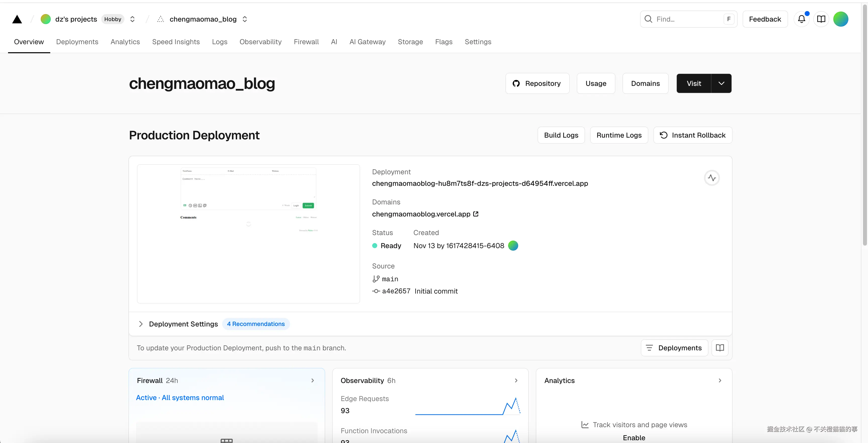Viewport: 868px width, 443px height.
Task: Open the AI Gateway tab
Action: [367, 42]
